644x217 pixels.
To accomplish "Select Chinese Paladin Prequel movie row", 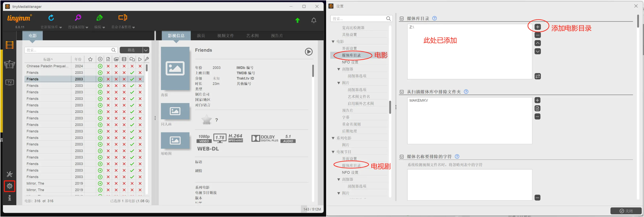I will 47,66.
